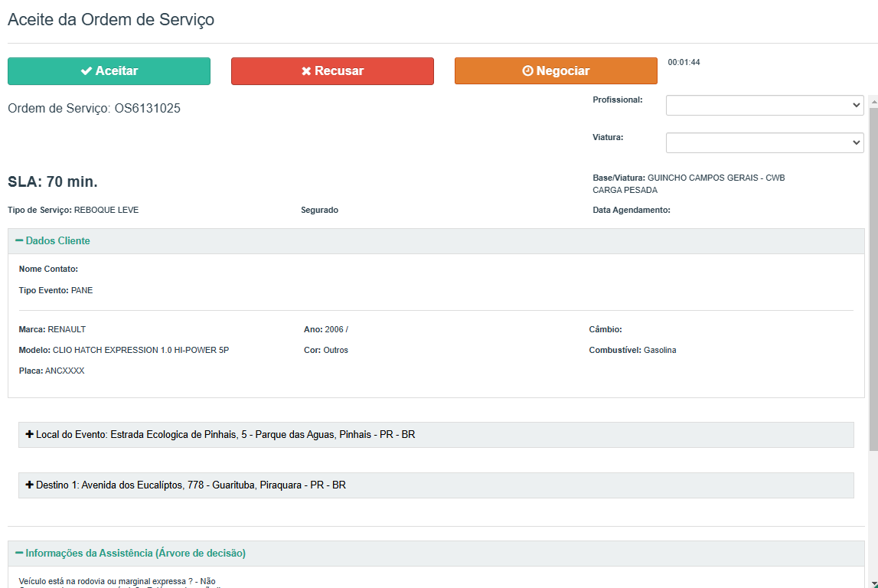This screenshot has width=878, height=588.
Task: Click the minus icon beside Dados Cliente
Action: coord(19,241)
